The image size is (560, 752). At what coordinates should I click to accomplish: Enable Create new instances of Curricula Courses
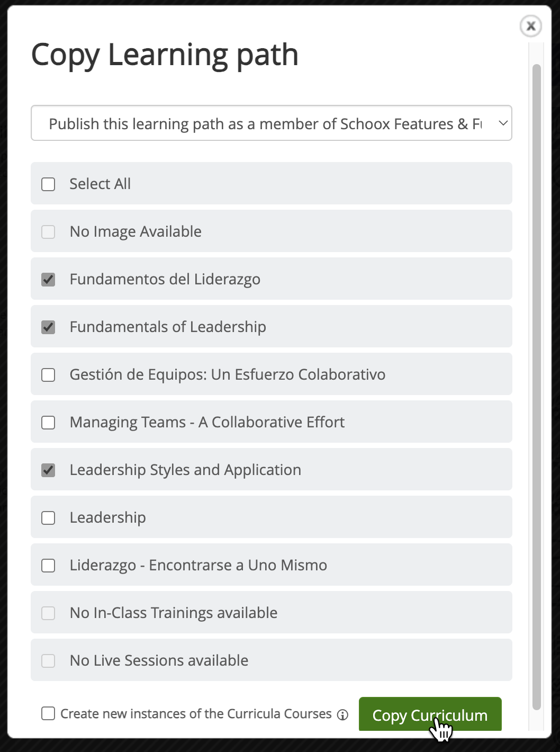tap(48, 713)
